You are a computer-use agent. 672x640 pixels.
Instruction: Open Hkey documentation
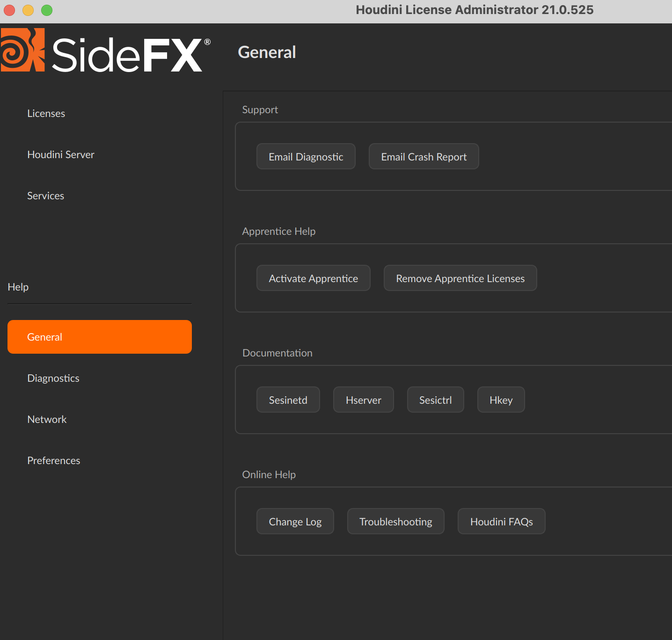(501, 400)
